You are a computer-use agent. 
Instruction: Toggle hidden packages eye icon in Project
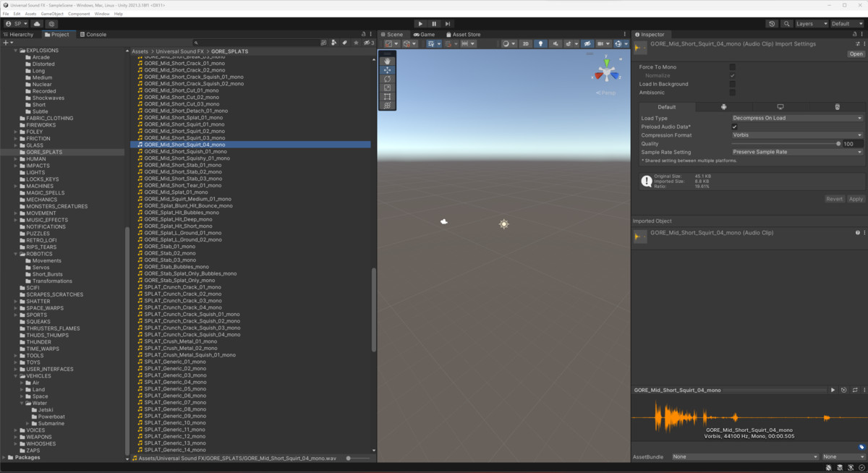point(369,43)
